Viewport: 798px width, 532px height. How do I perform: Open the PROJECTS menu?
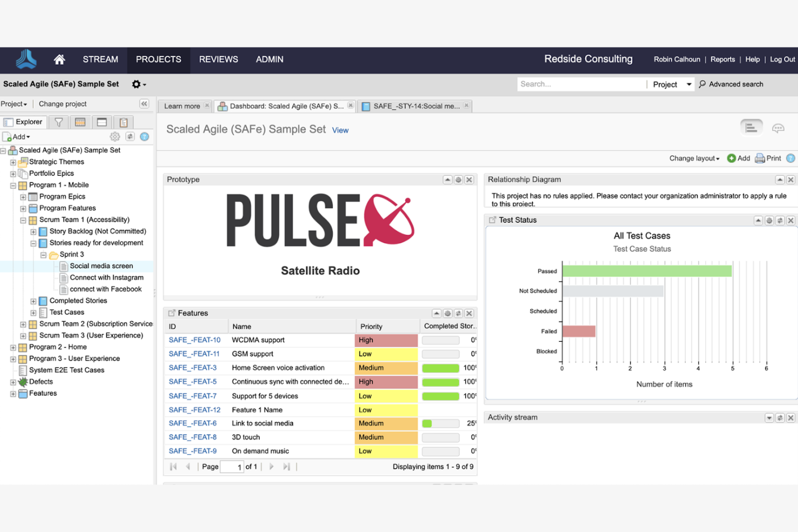coord(159,59)
